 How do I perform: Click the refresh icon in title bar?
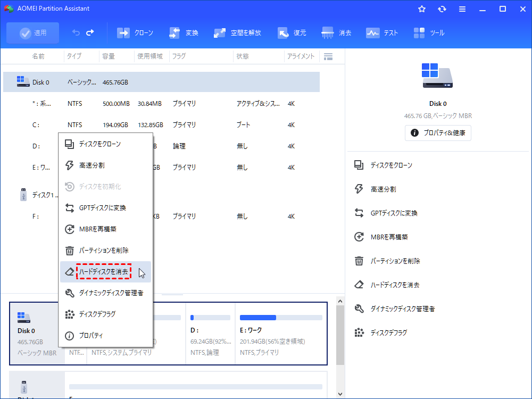pos(442,9)
